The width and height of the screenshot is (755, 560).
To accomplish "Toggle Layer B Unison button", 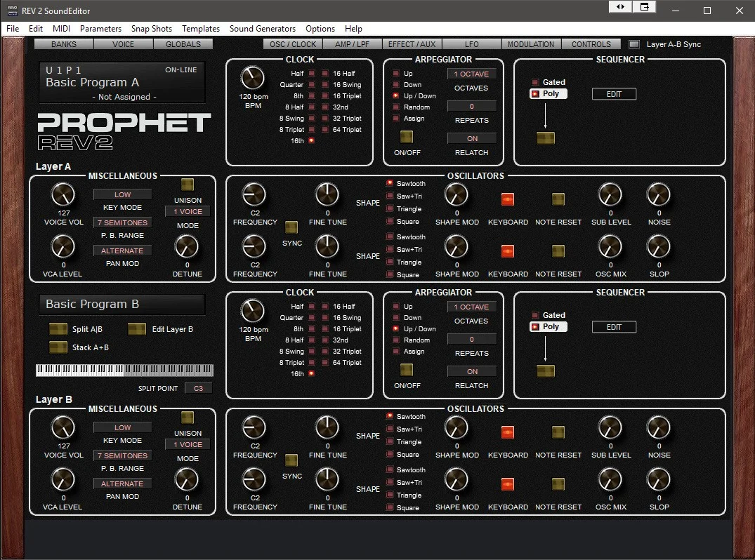I will coord(188,418).
